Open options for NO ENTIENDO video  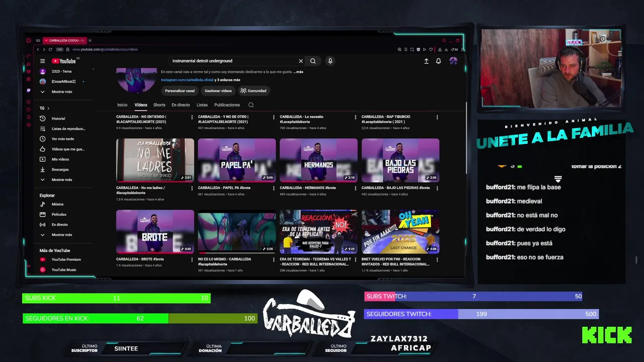[x=192, y=117]
